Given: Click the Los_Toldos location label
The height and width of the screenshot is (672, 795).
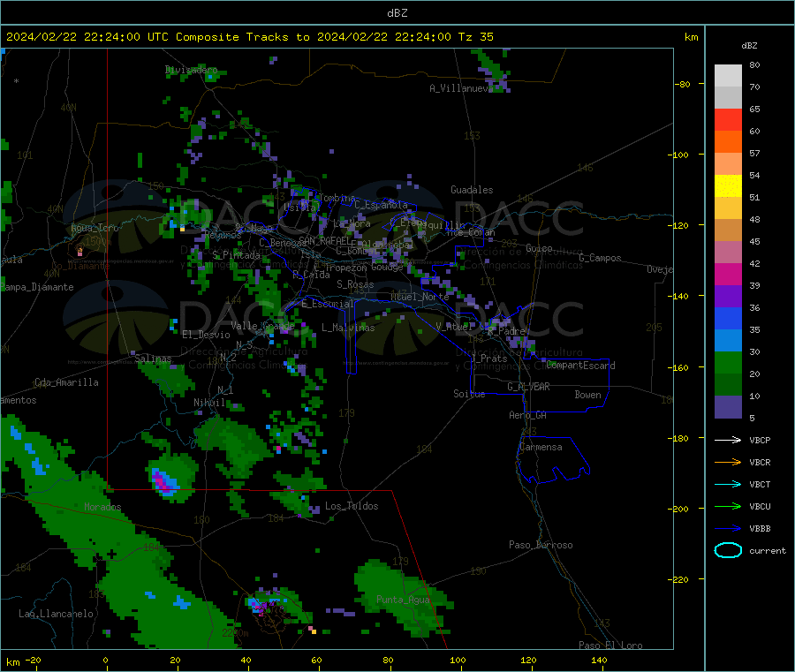Looking at the screenshot, I should pyautogui.click(x=352, y=506).
